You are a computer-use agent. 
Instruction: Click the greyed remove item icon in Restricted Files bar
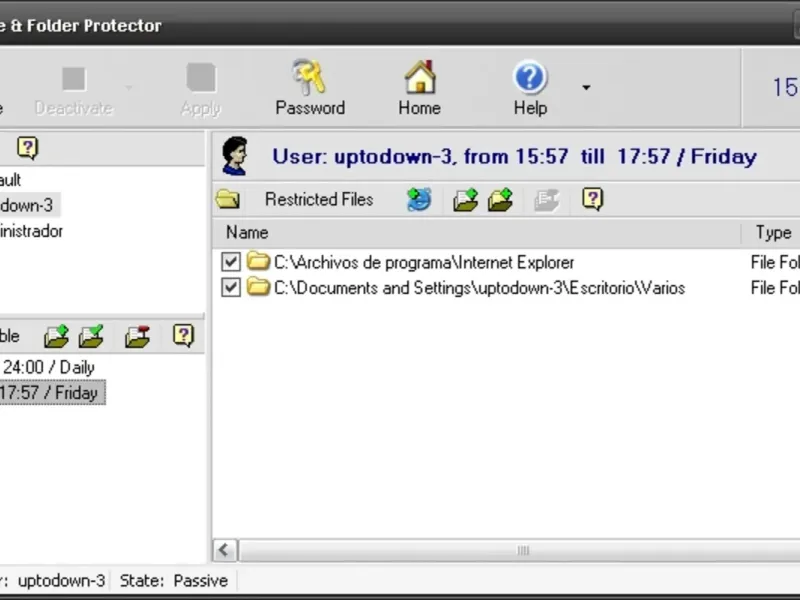546,200
